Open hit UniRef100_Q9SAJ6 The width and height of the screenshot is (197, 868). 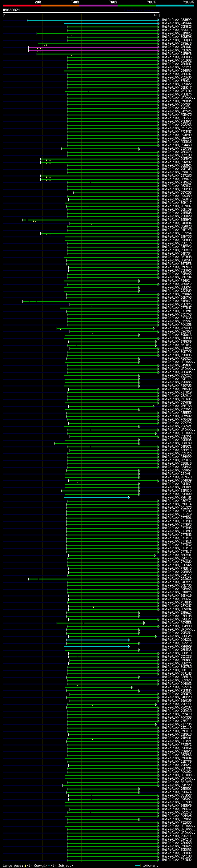[176, 43]
